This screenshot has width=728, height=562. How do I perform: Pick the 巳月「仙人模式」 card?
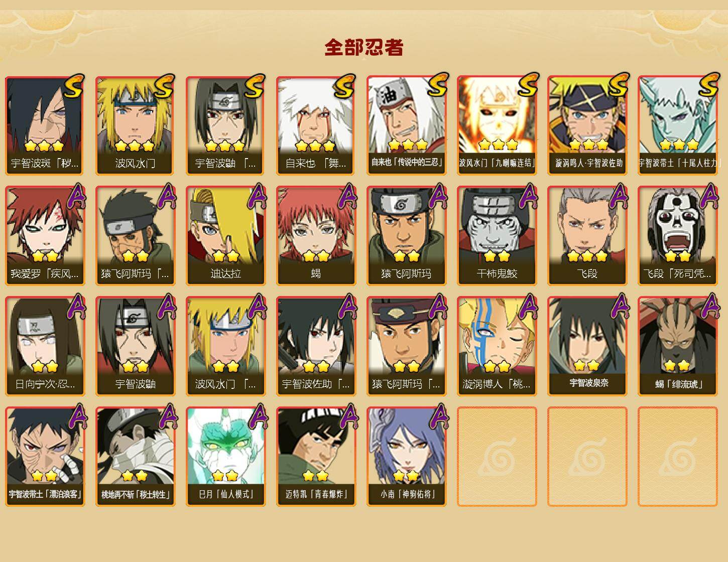click(x=225, y=457)
